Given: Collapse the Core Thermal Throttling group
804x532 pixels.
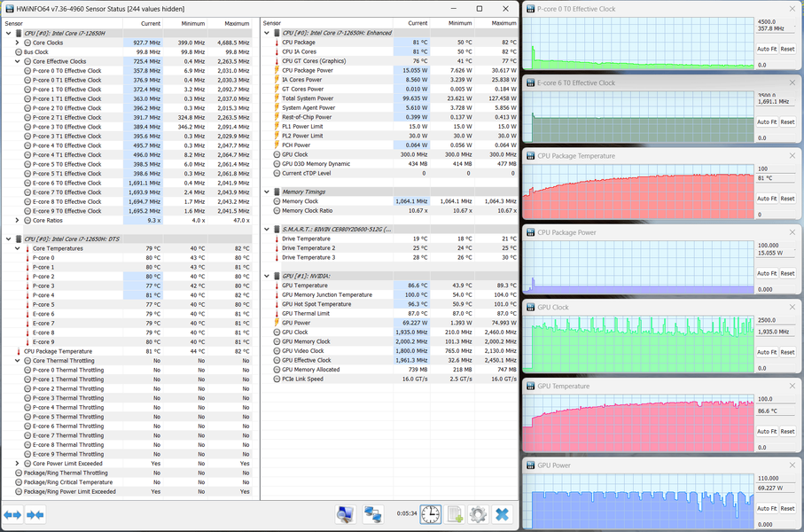Looking at the screenshot, I should [17, 361].
